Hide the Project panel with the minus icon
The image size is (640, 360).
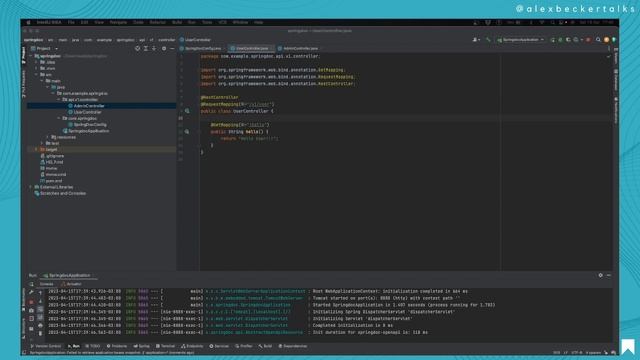(172, 48)
